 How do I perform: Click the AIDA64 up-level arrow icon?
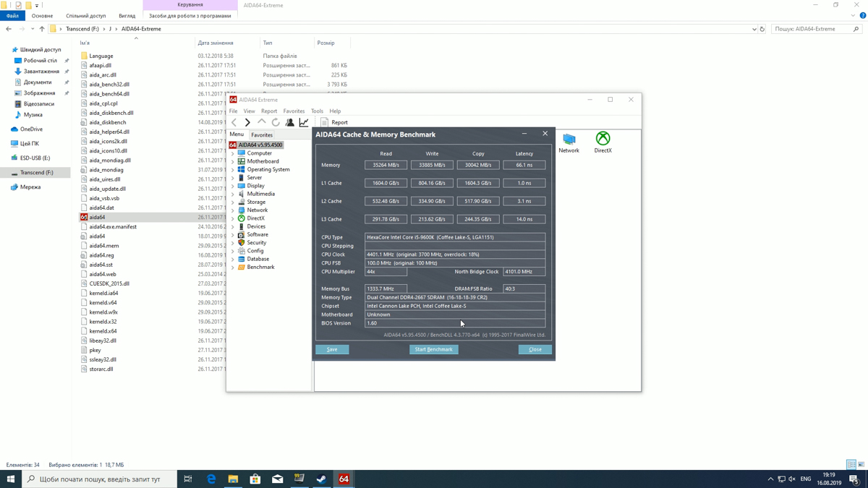262,122
